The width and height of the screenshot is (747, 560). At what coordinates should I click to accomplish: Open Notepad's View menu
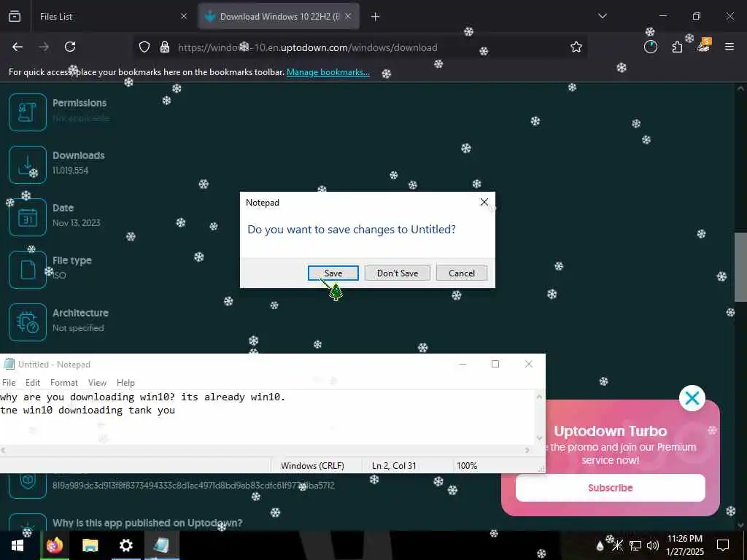coord(97,382)
